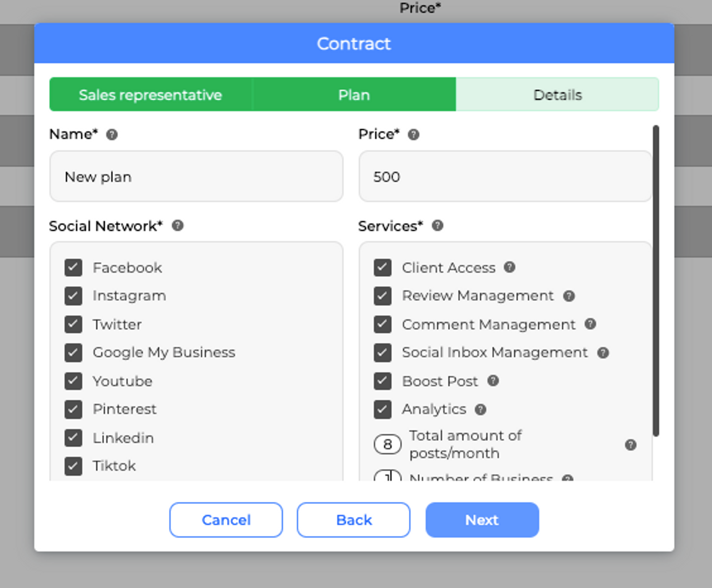Switch to the Details step tab
Image resolution: width=712 pixels, height=588 pixels.
(557, 95)
